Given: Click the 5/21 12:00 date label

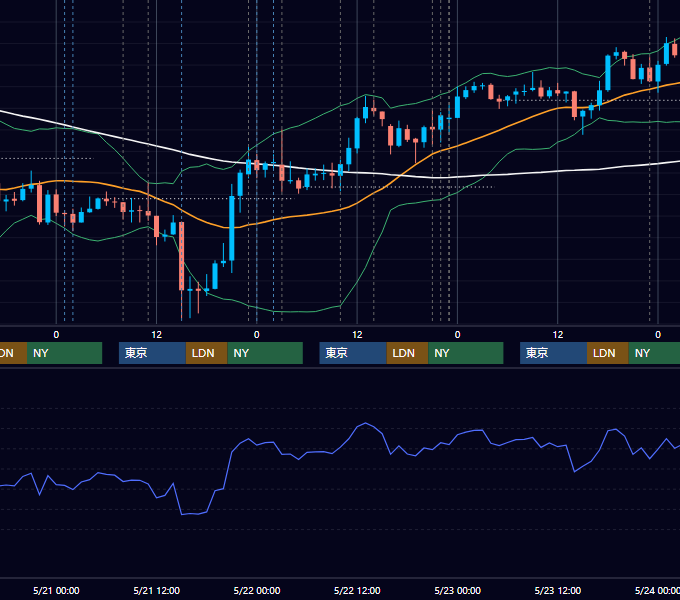Looking at the screenshot, I should click(x=157, y=590).
